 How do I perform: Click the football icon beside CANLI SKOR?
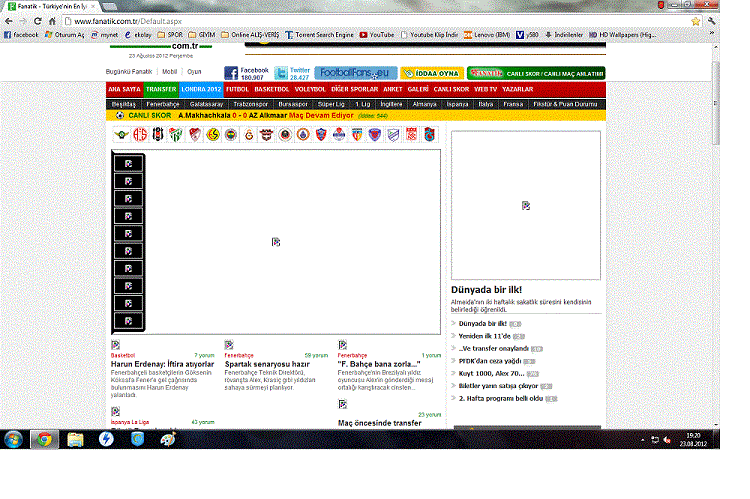[120, 115]
